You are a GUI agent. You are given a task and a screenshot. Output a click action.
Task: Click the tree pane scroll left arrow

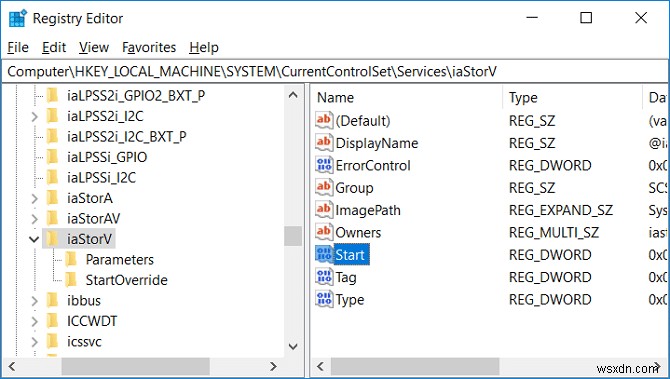coord(12,366)
